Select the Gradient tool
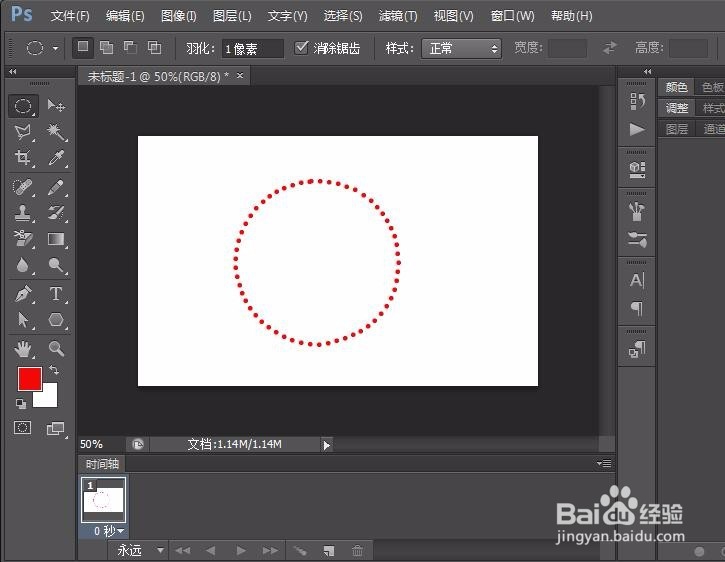725x562 pixels. pyautogui.click(x=56, y=239)
